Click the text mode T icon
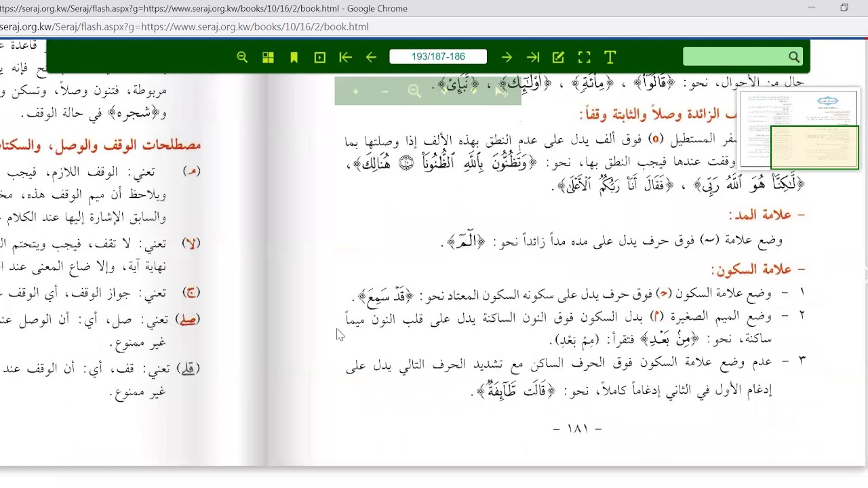The height and width of the screenshot is (488, 868). [610, 58]
